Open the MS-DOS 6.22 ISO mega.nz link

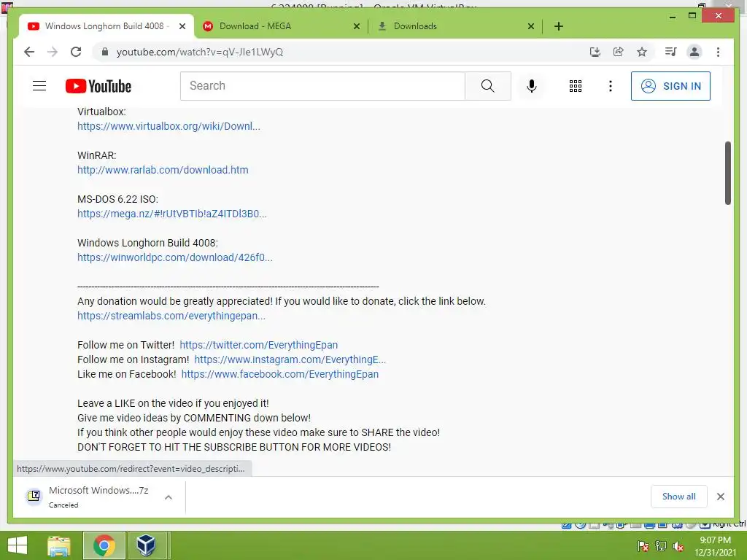tap(172, 214)
